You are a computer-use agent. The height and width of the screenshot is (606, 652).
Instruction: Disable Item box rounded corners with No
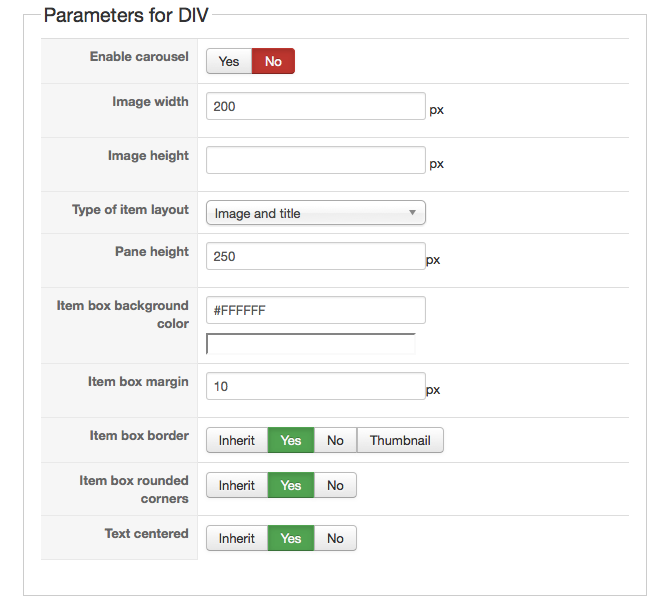point(335,485)
